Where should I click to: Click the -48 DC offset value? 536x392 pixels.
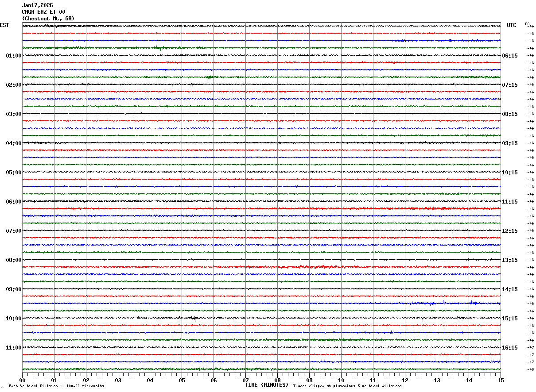(x=530, y=369)
